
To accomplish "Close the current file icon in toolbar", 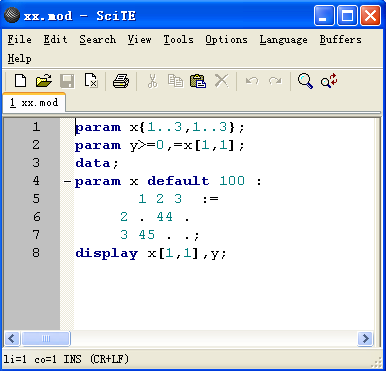I will tap(91, 81).
